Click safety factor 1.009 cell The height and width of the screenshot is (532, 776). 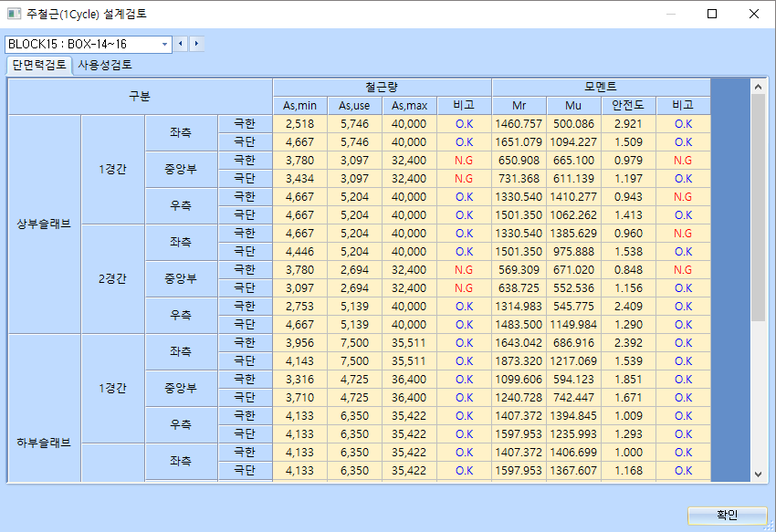(x=628, y=416)
